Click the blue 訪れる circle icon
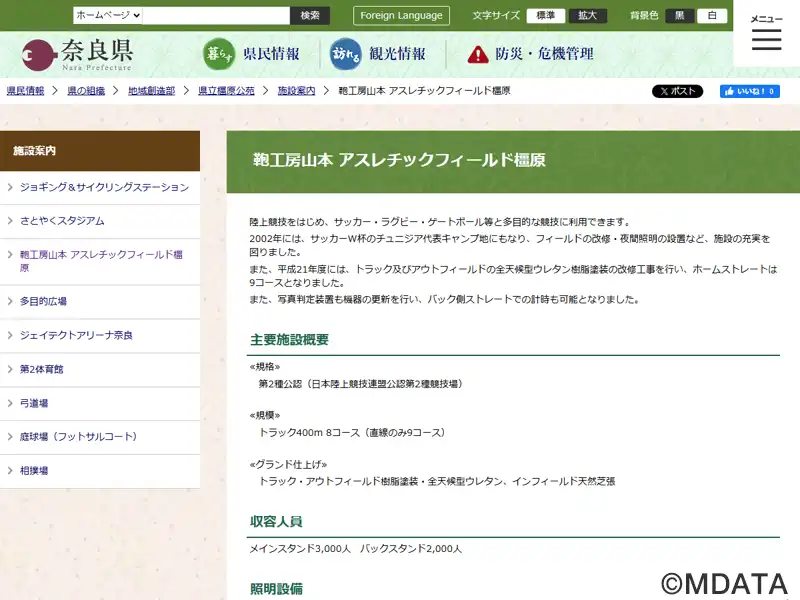This screenshot has width=800, height=600. [x=346, y=54]
